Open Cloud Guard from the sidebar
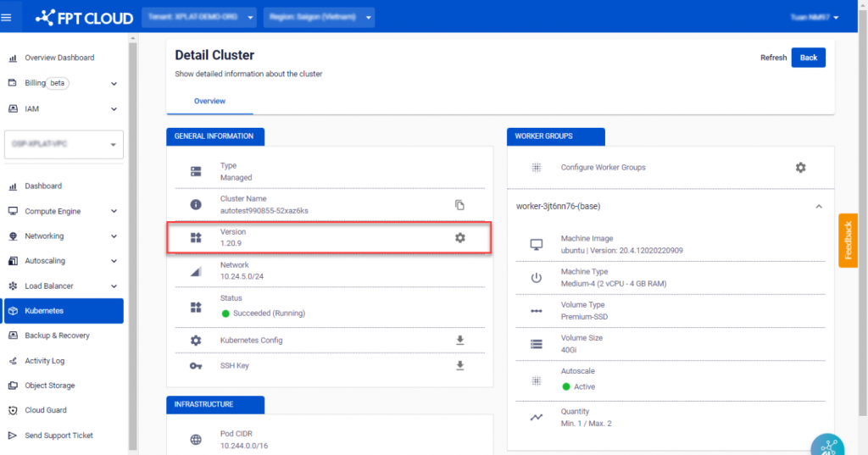 tap(46, 410)
